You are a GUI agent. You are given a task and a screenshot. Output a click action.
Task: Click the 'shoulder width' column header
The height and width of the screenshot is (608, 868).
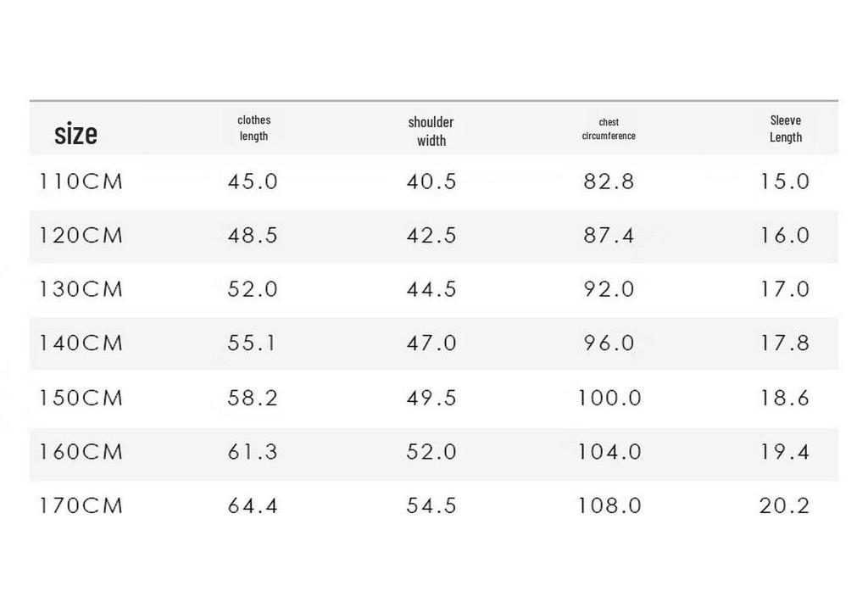click(x=431, y=131)
